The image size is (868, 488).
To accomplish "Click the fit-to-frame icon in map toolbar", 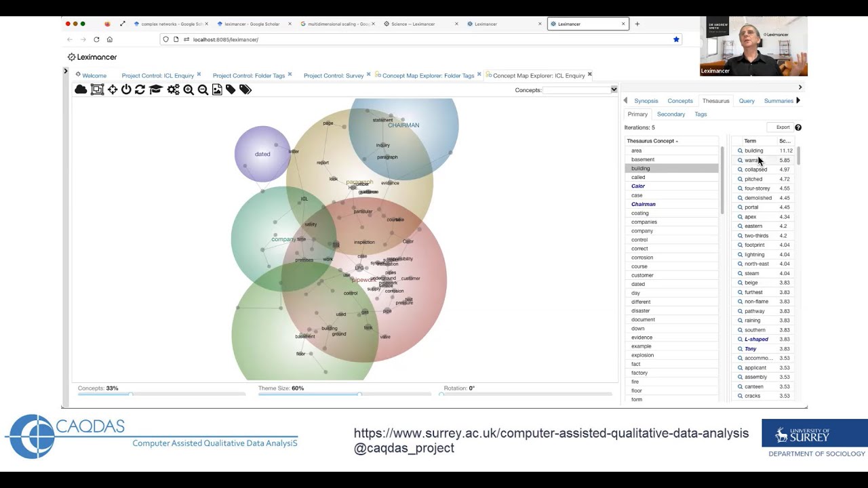I will [97, 89].
